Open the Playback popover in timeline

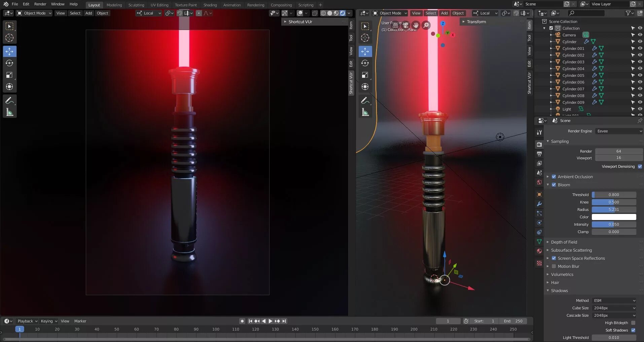click(27, 321)
